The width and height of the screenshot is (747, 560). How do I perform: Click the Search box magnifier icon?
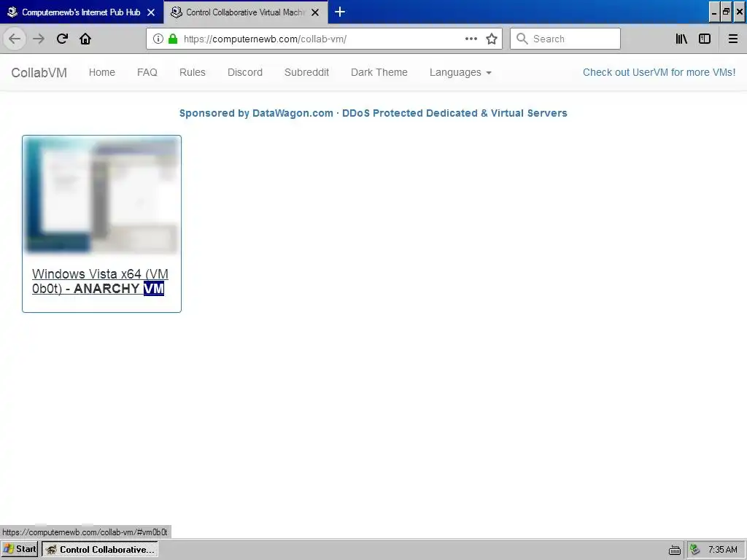coord(522,39)
